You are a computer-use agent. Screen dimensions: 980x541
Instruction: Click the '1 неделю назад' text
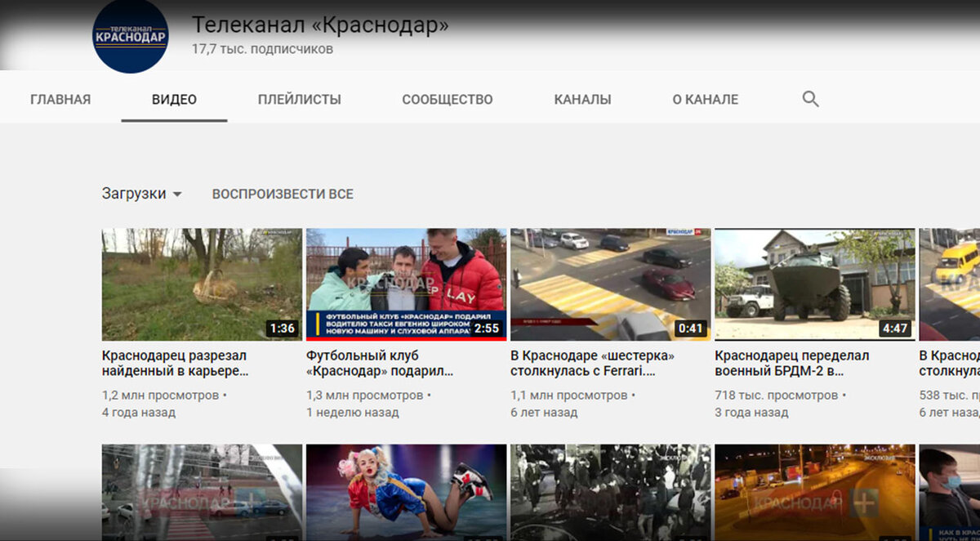[353, 413]
